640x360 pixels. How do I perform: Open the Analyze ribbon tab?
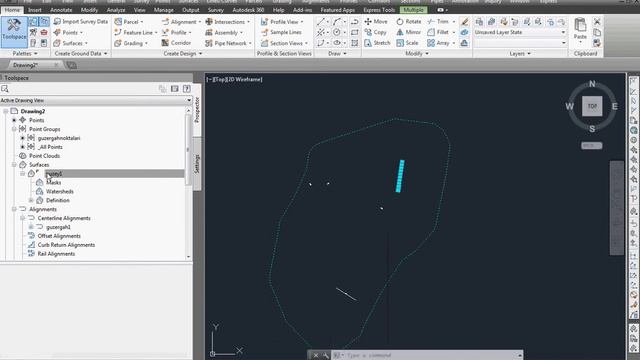point(116,10)
